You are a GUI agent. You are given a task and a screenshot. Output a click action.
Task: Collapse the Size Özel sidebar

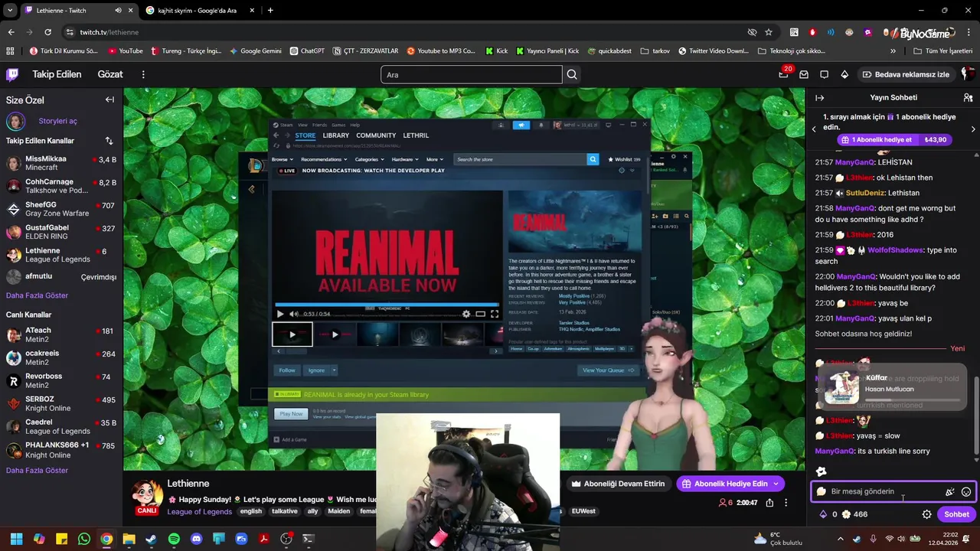[x=109, y=99]
